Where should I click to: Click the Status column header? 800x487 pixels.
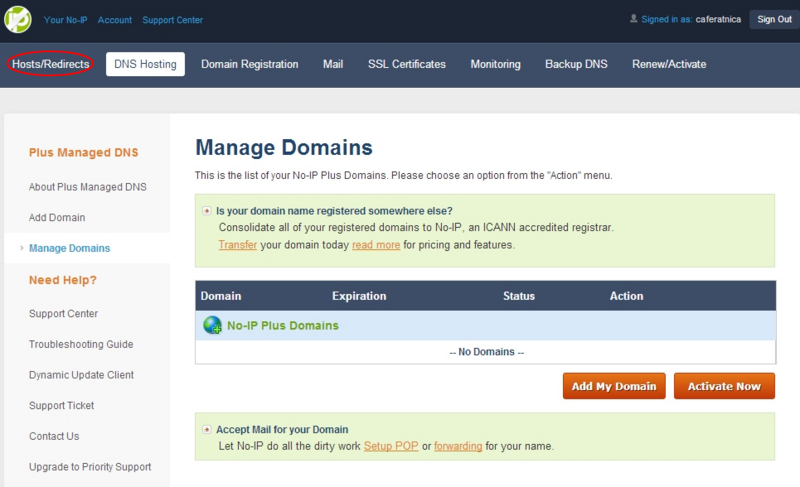(519, 296)
